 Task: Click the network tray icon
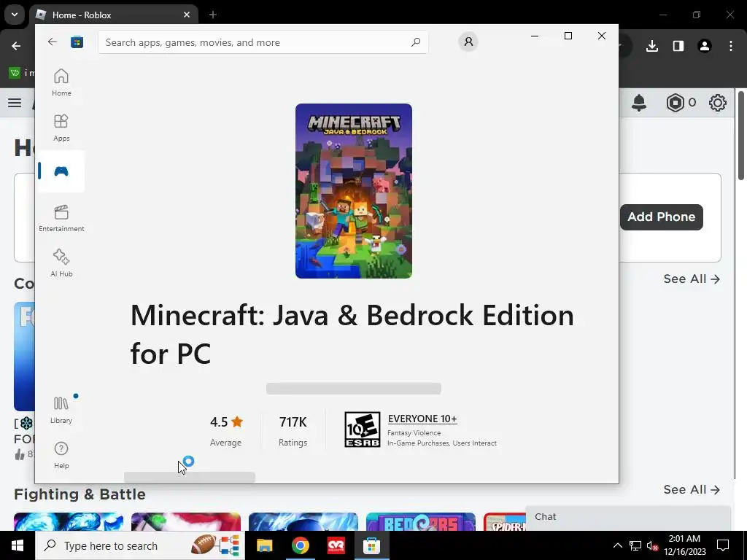point(635,545)
